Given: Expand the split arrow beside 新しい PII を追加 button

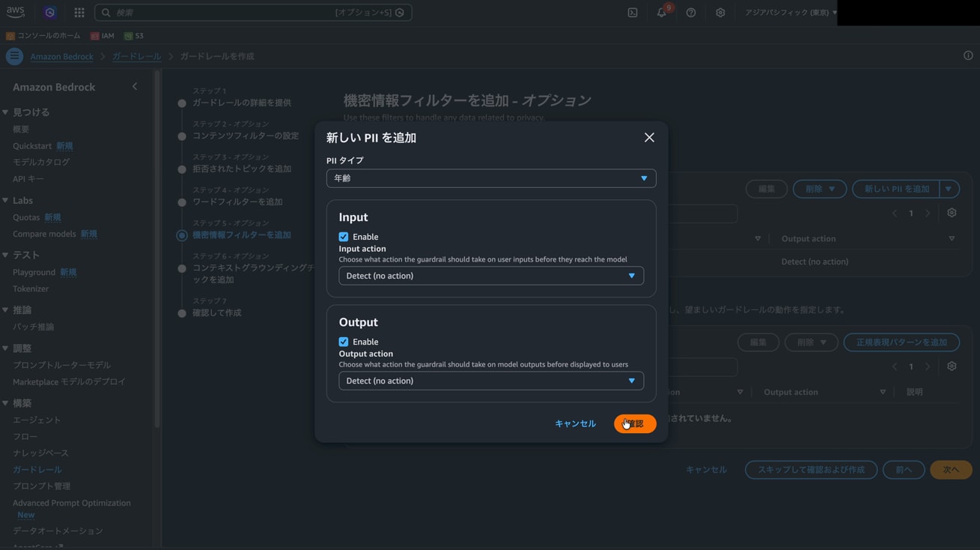Looking at the screenshot, I should [949, 189].
